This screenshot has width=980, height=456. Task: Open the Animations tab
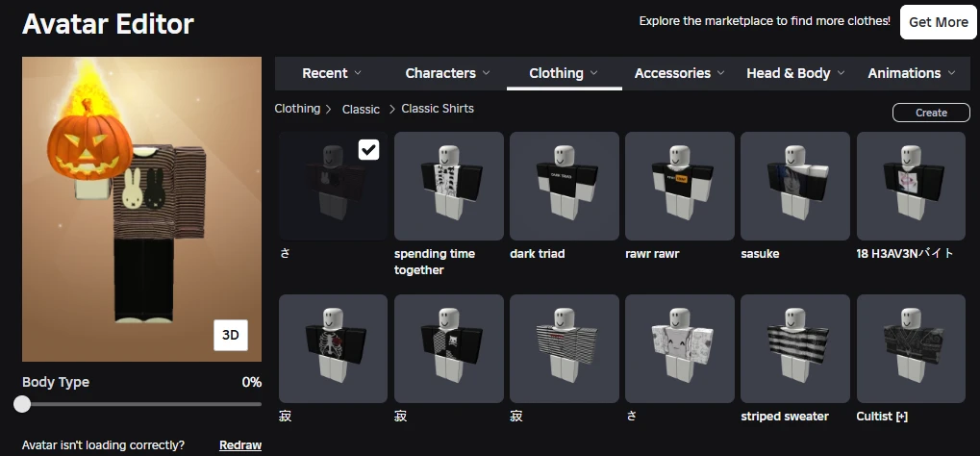pyautogui.click(x=911, y=73)
